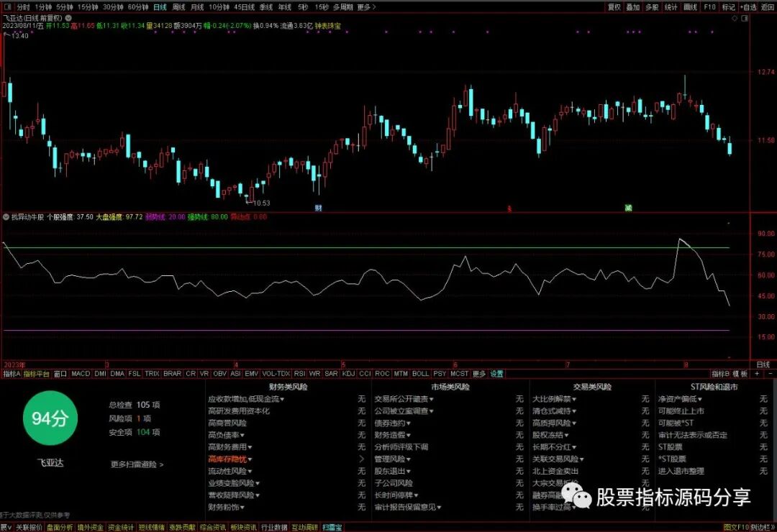Image resolution: width=777 pixels, height=532 pixels.
Task: Expand 高负债率 risk item
Action: point(226,435)
